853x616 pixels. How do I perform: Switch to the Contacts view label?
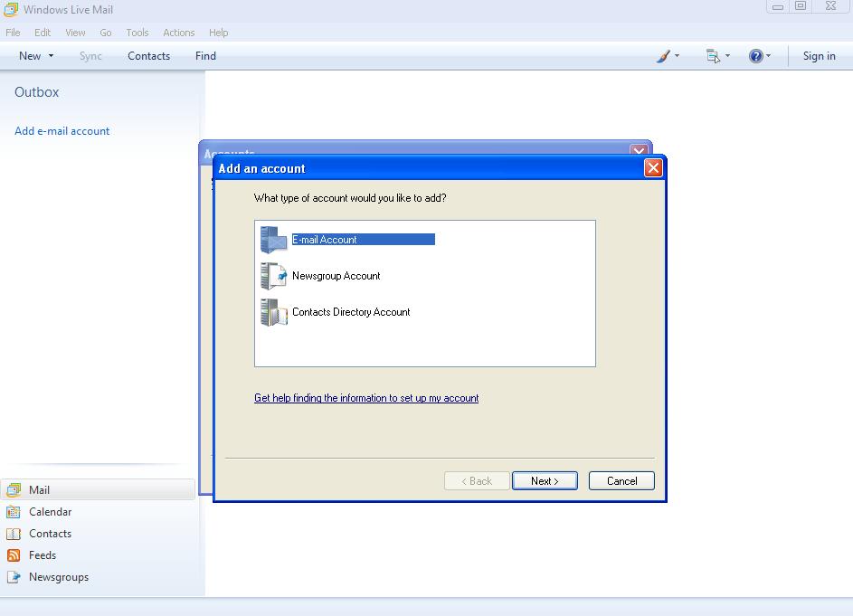[50, 534]
